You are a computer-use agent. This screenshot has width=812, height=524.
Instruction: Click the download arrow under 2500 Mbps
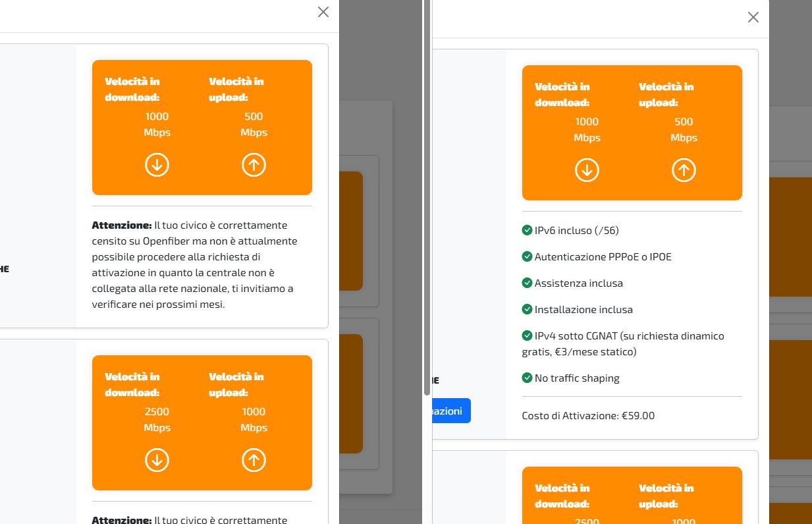coord(157,460)
